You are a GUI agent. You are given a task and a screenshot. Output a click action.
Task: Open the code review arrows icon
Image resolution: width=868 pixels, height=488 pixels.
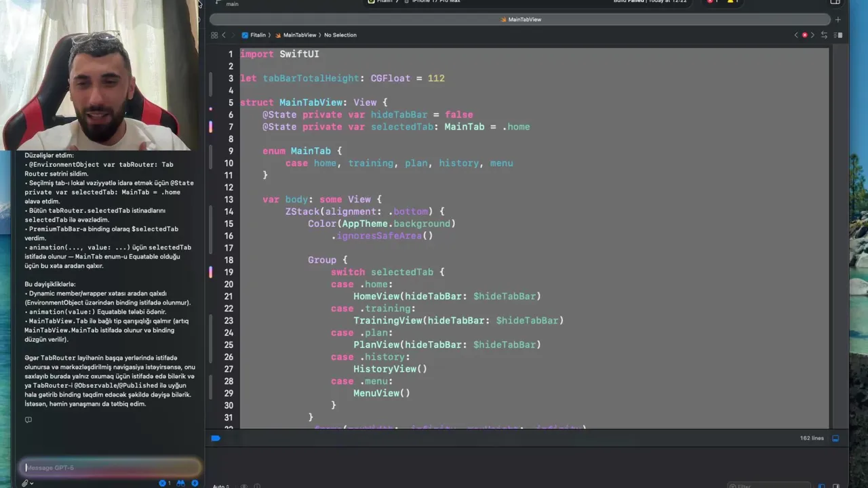pos(824,35)
